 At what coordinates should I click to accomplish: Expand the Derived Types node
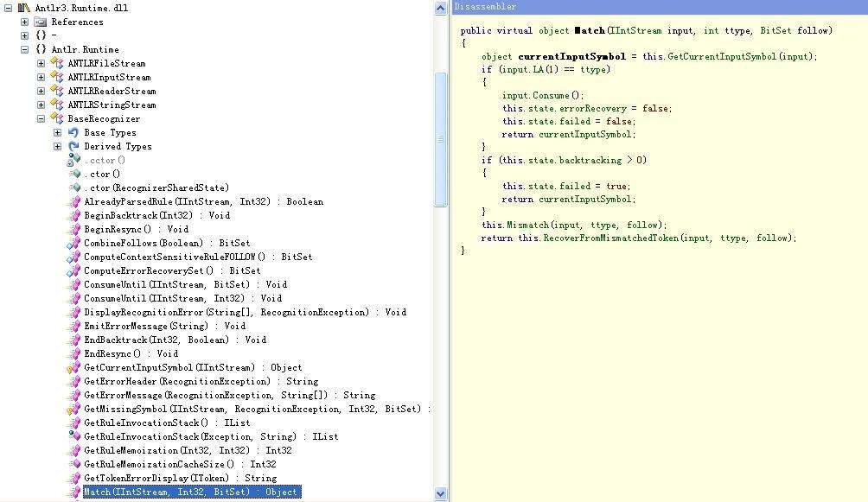(58, 146)
